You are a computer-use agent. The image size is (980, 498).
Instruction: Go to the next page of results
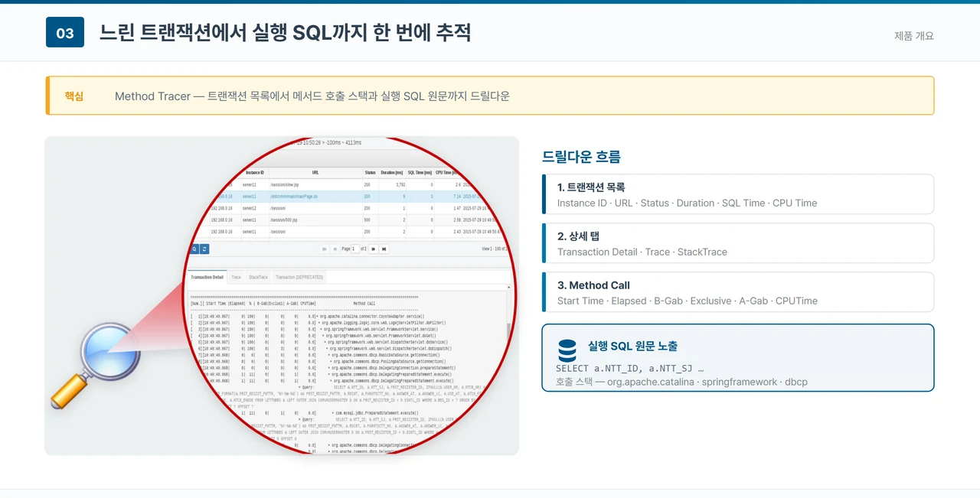pyautogui.click(x=374, y=249)
